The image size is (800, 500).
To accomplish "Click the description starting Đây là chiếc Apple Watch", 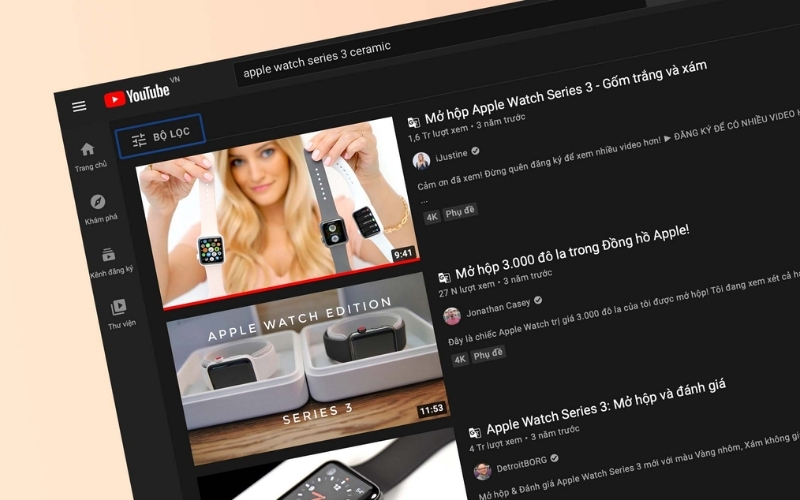I will click(x=623, y=308).
